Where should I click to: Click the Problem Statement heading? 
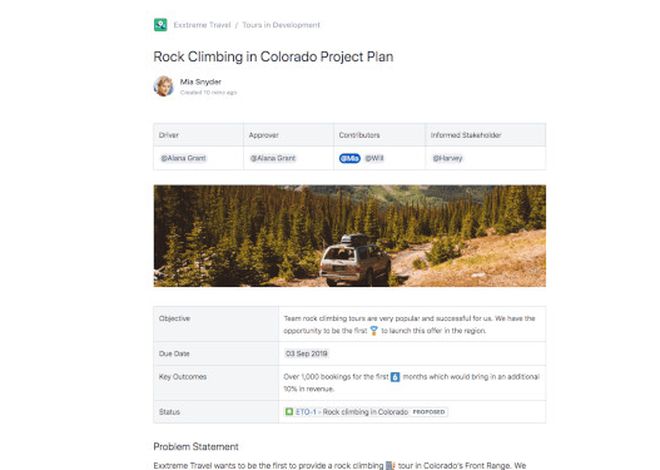[196, 446]
